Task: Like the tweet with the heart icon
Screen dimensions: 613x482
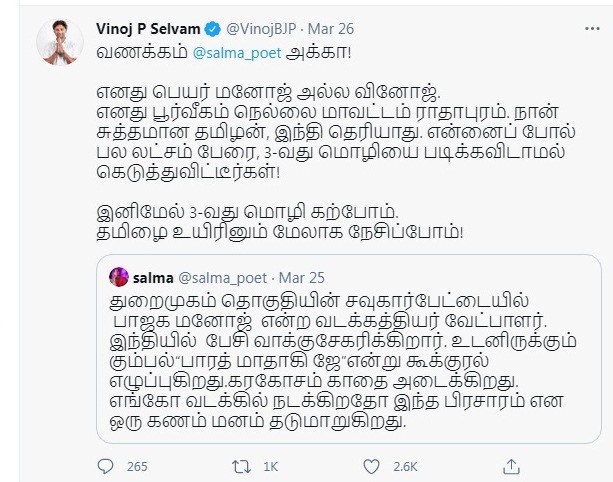Action: pos(371,467)
